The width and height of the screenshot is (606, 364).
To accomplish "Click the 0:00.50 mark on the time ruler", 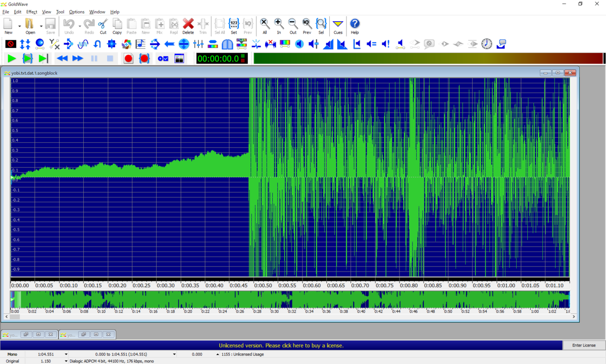I will [x=263, y=285].
